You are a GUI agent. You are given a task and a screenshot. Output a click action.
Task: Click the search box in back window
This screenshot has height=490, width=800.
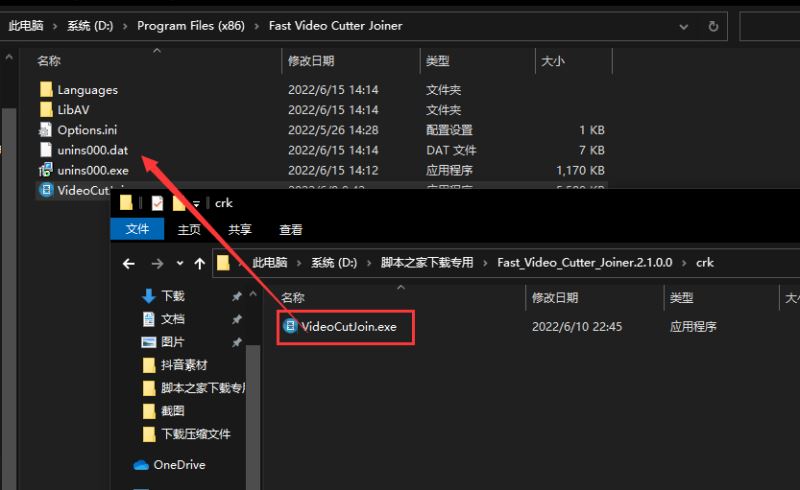[769, 26]
